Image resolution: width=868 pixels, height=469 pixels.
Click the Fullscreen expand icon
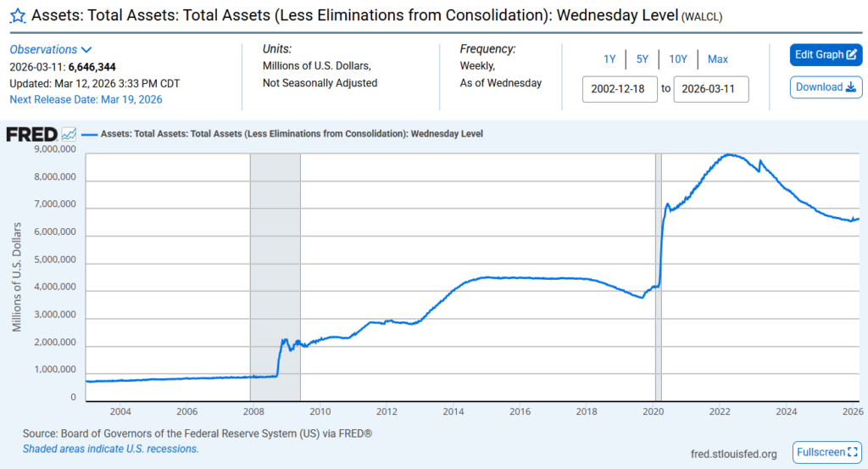(x=853, y=453)
